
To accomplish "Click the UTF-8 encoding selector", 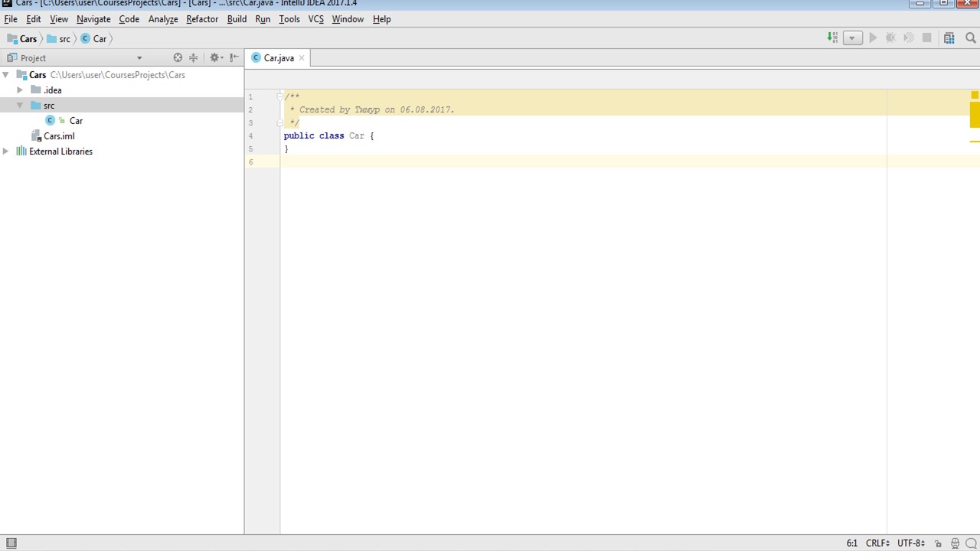I will tap(910, 543).
